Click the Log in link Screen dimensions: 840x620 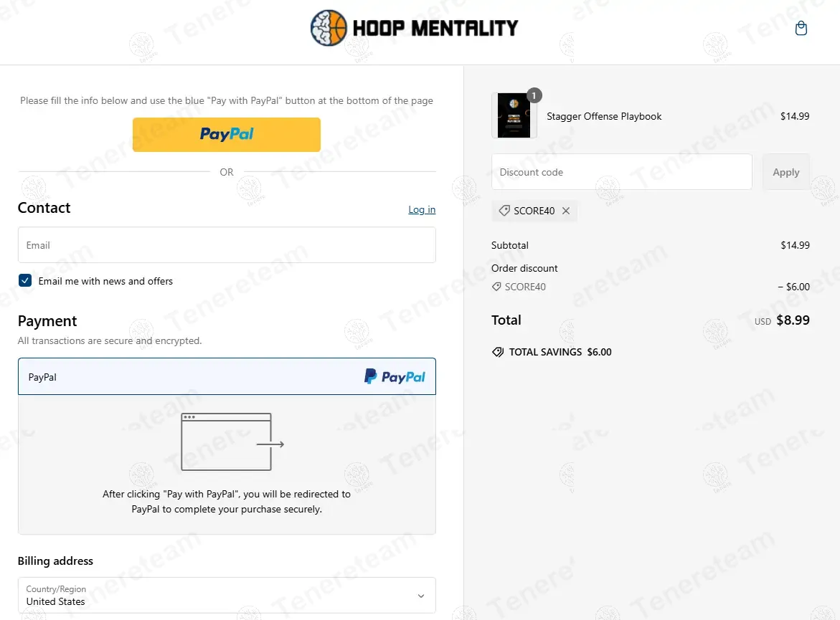tap(422, 209)
